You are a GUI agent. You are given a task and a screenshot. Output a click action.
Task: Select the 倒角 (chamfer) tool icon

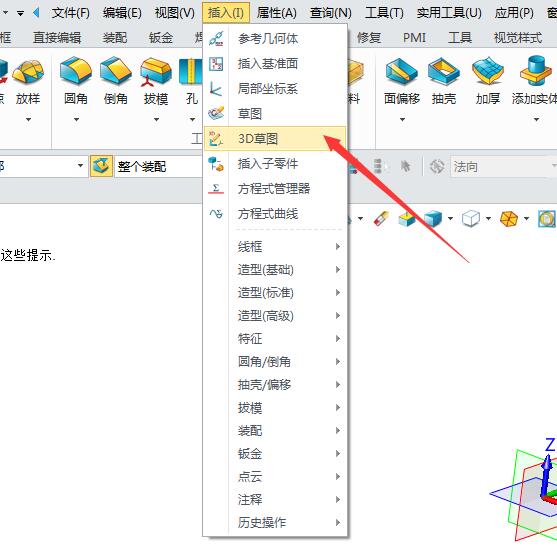(116, 71)
